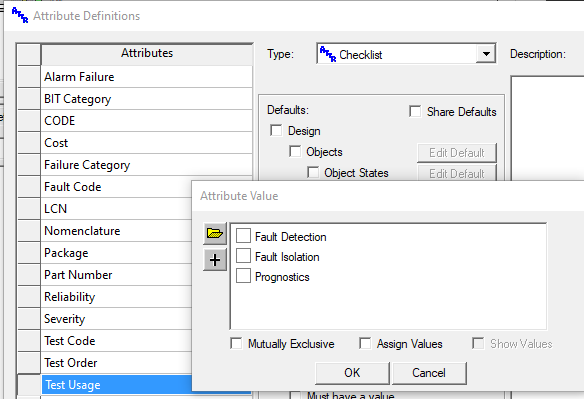The width and height of the screenshot is (584, 399).
Task: Click Edit Default next to Object States
Action: (457, 173)
